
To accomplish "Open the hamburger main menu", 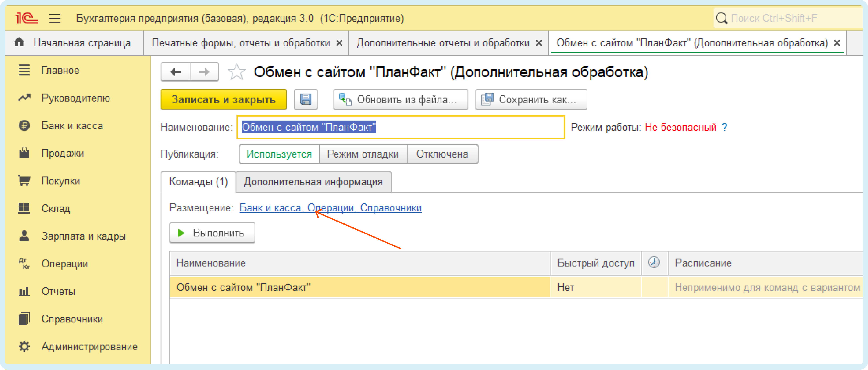I will [x=55, y=18].
